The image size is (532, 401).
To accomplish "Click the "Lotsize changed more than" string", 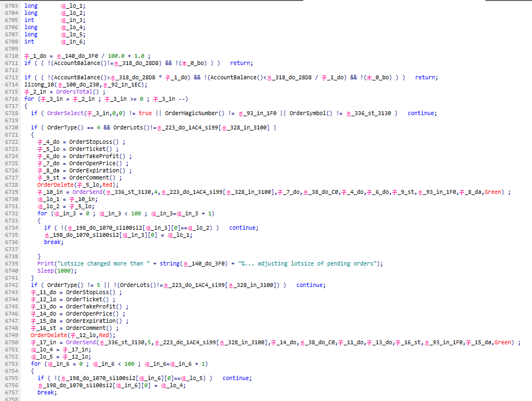I will pyautogui.click(x=104, y=264).
